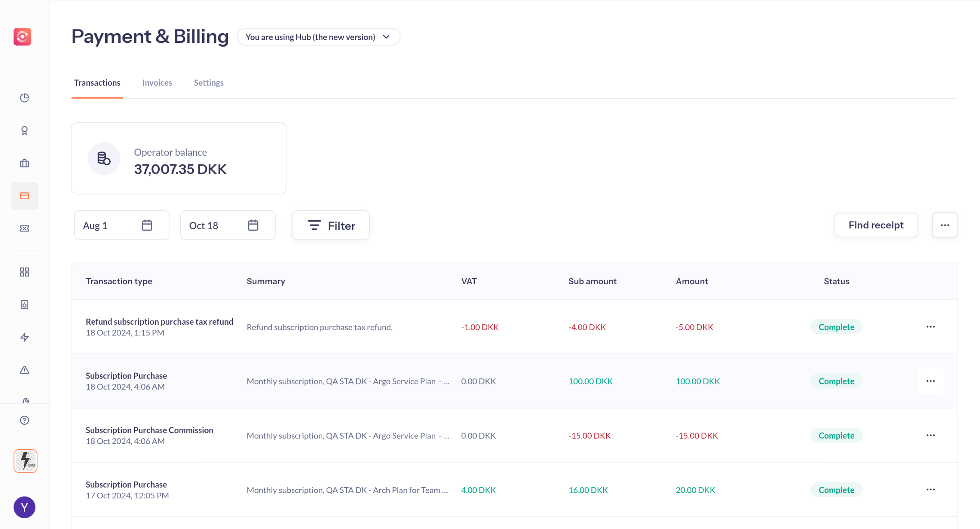Click the purple Y user avatar
980x529 pixels.
click(x=24, y=507)
